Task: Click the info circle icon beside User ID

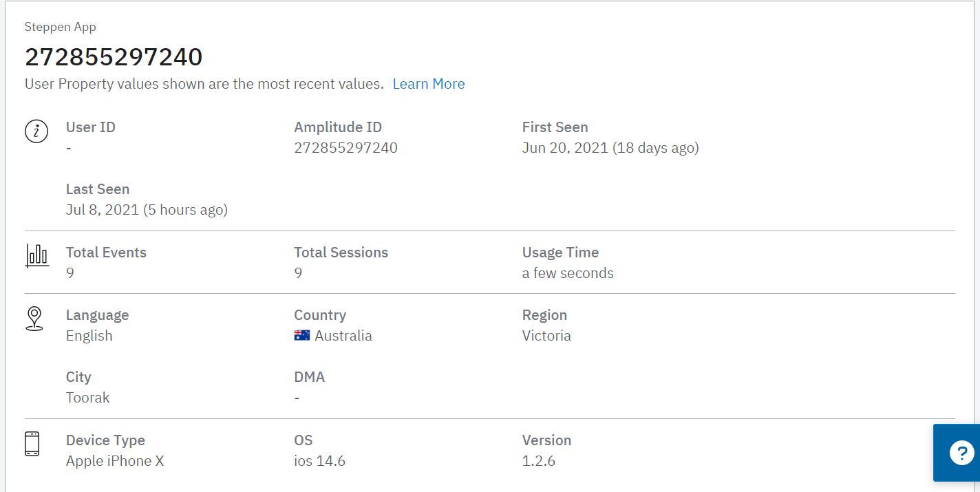Action: (36, 131)
